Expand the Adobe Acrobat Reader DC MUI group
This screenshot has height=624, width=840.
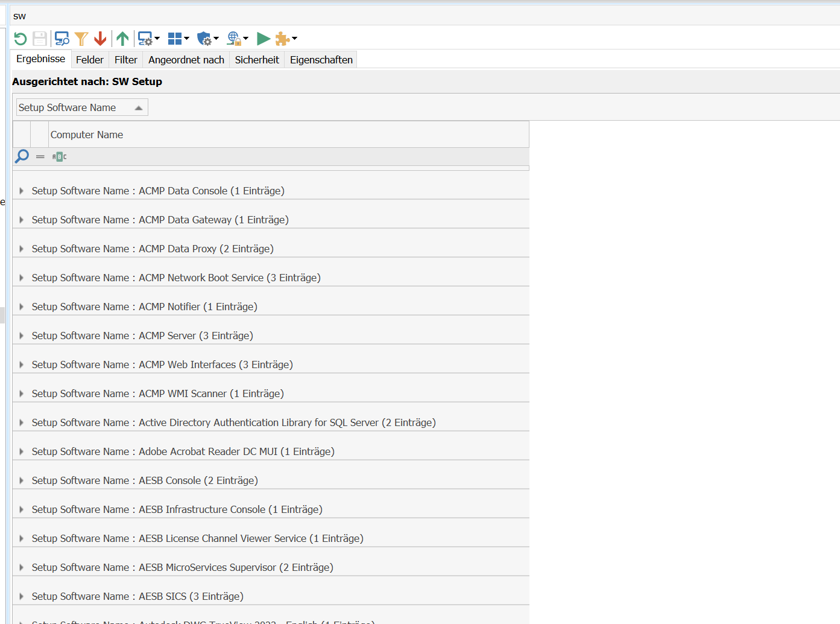[21, 451]
